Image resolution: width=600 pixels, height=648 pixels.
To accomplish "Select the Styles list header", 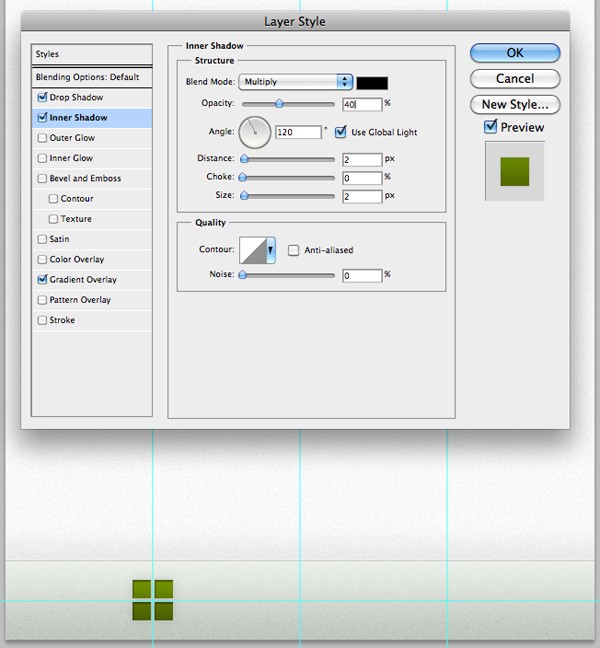I will coord(92,54).
